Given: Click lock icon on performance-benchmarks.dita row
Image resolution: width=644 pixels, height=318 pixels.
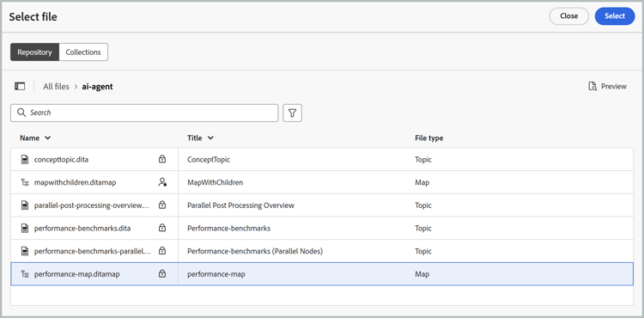Looking at the screenshot, I should (162, 228).
